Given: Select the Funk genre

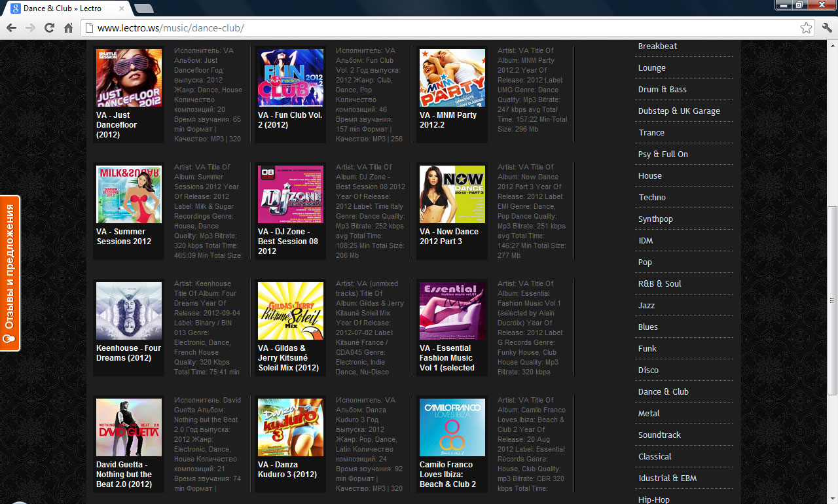Looking at the screenshot, I should point(647,349).
